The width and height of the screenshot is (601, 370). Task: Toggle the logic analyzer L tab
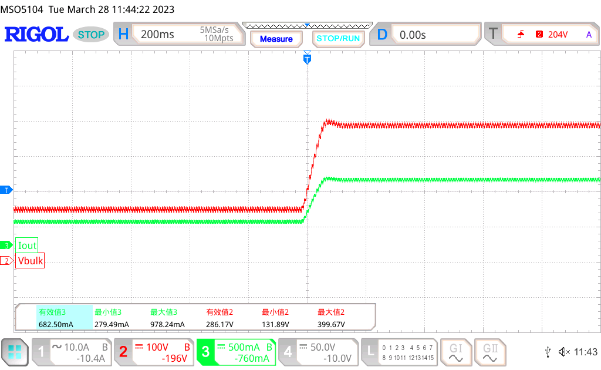370,352
